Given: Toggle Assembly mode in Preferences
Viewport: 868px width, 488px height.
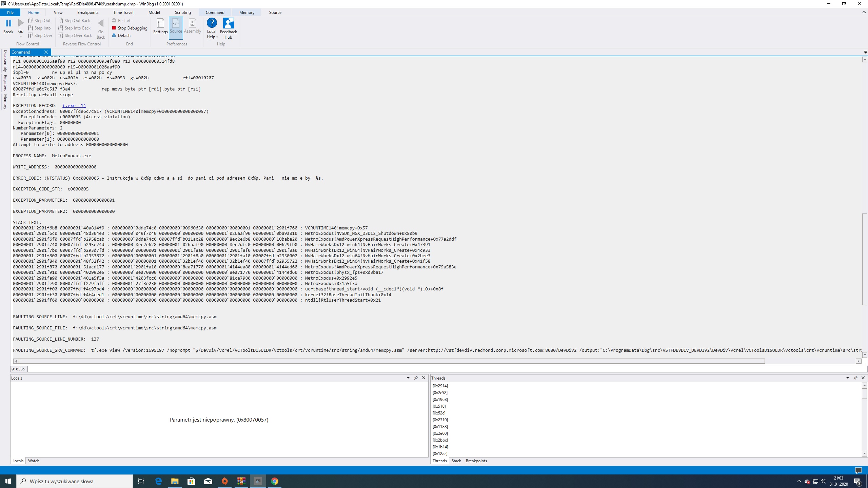Looking at the screenshot, I should coord(193,24).
